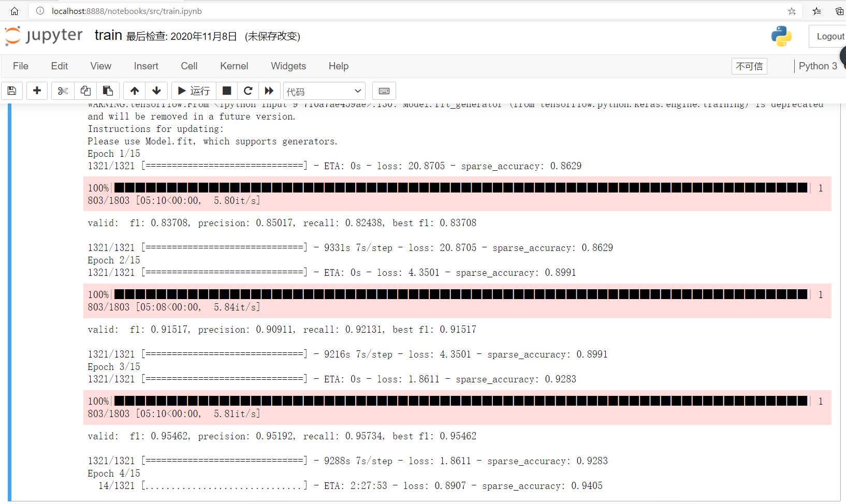Open the Insert menu

[x=146, y=66]
